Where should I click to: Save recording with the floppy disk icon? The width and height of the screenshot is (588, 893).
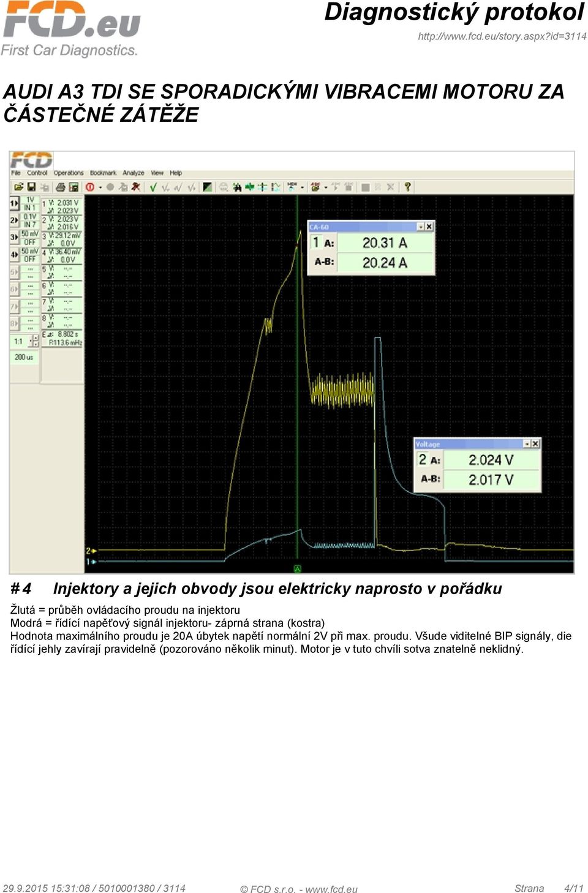(x=31, y=187)
